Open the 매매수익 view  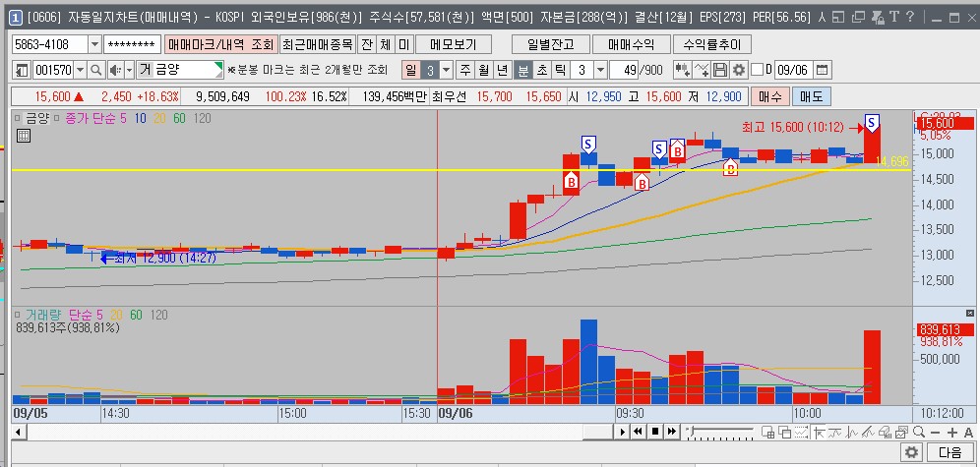coord(632,44)
